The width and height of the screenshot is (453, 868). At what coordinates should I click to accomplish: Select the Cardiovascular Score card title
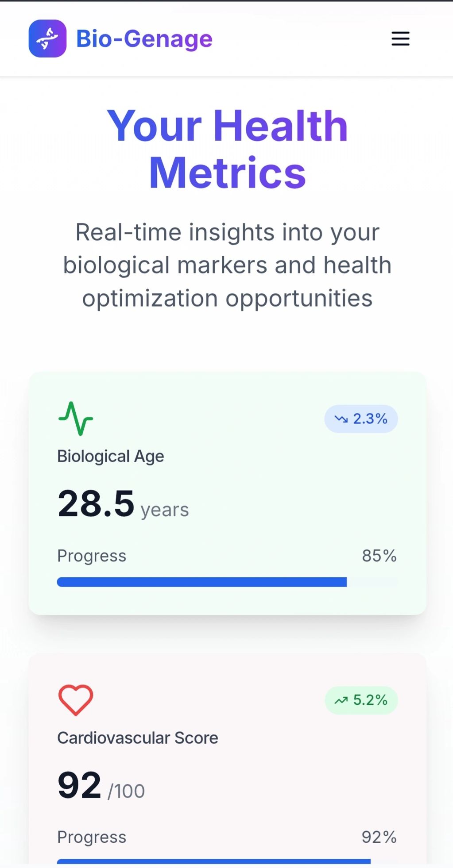[x=138, y=737]
